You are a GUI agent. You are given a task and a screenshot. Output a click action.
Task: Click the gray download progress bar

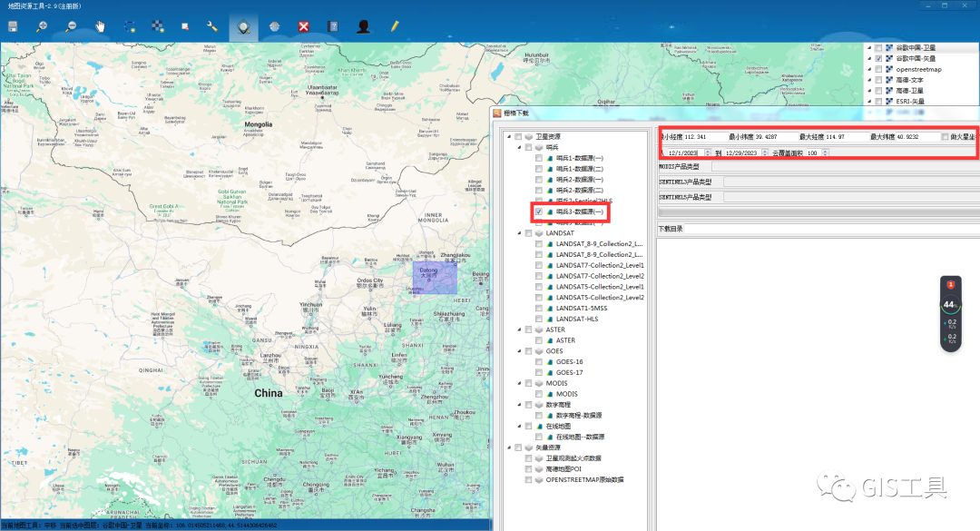click(818, 212)
